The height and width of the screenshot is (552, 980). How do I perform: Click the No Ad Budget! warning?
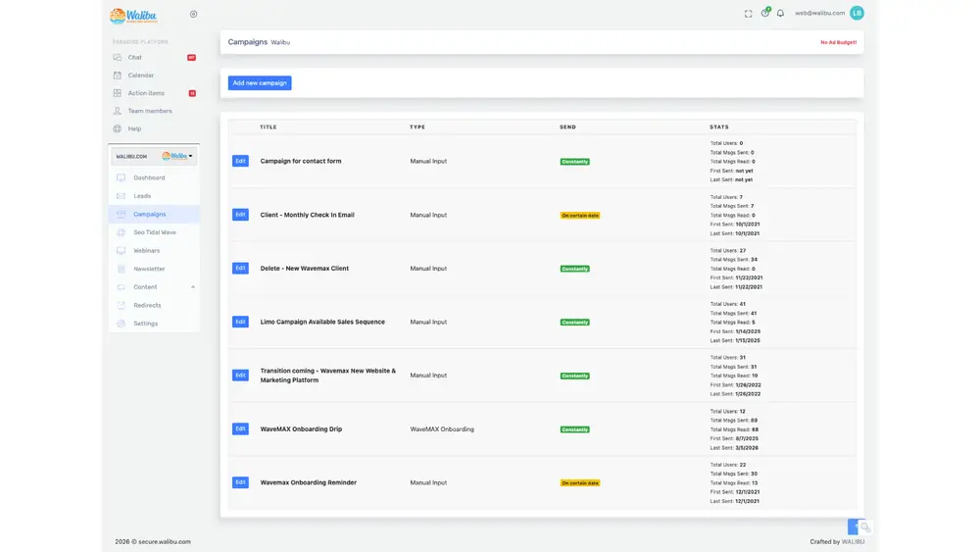click(x=838, y=42)
